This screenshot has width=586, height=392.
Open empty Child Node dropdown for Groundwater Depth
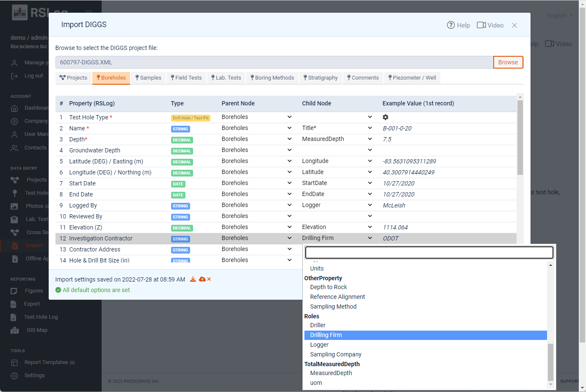337,150
